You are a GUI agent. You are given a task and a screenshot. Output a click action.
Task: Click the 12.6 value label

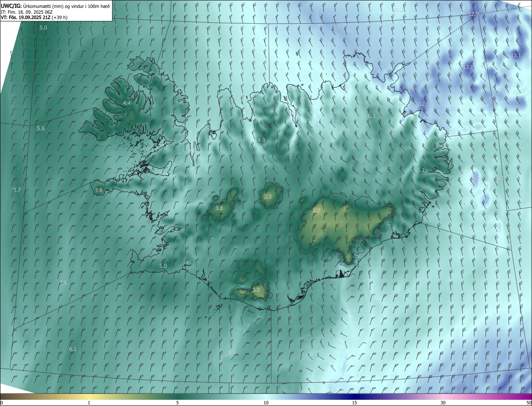(x=424, y=104)
